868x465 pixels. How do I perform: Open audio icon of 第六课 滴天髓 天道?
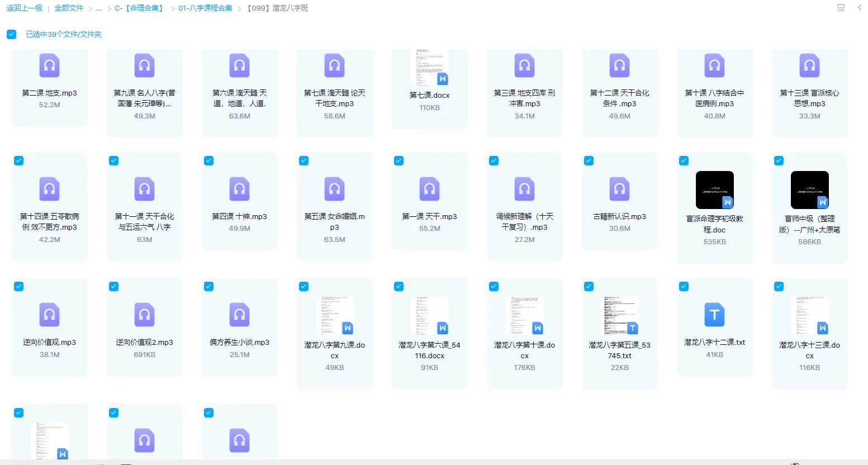coord(239,65)
